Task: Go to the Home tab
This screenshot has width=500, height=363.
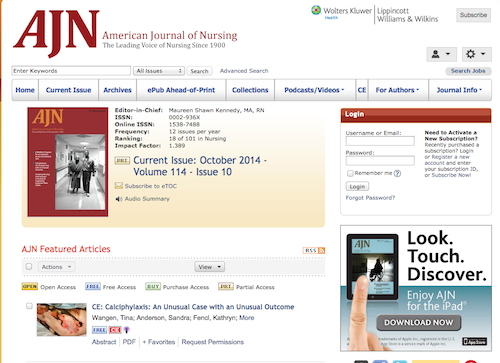Action: pos(25,90)
